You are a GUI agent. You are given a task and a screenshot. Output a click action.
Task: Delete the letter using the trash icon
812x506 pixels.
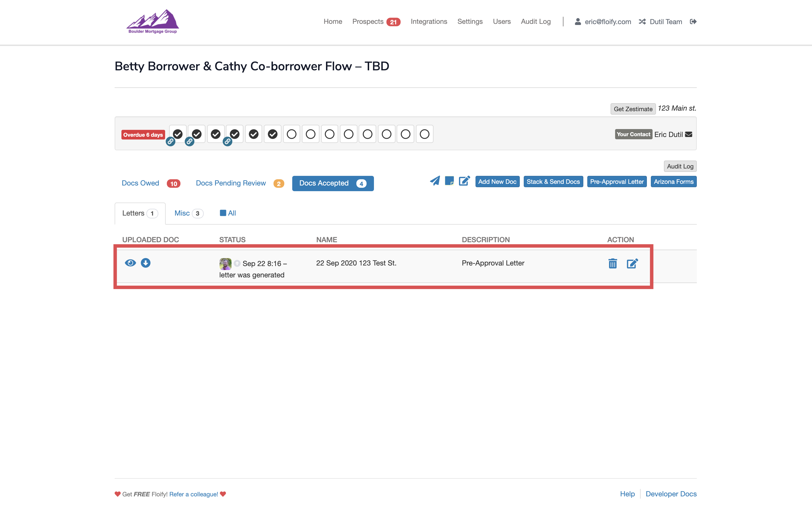click(613, 263)
